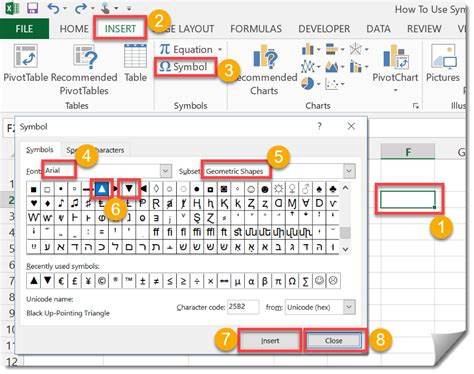Click the selected cell in column F
This screenshot has height=374, width=474.
(x=408, y=200)
